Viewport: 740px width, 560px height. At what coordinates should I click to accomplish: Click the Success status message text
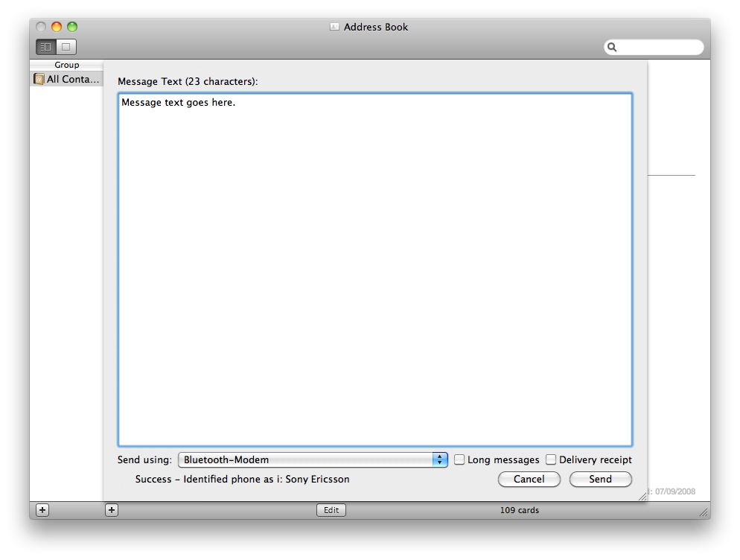tap(243, 480)
